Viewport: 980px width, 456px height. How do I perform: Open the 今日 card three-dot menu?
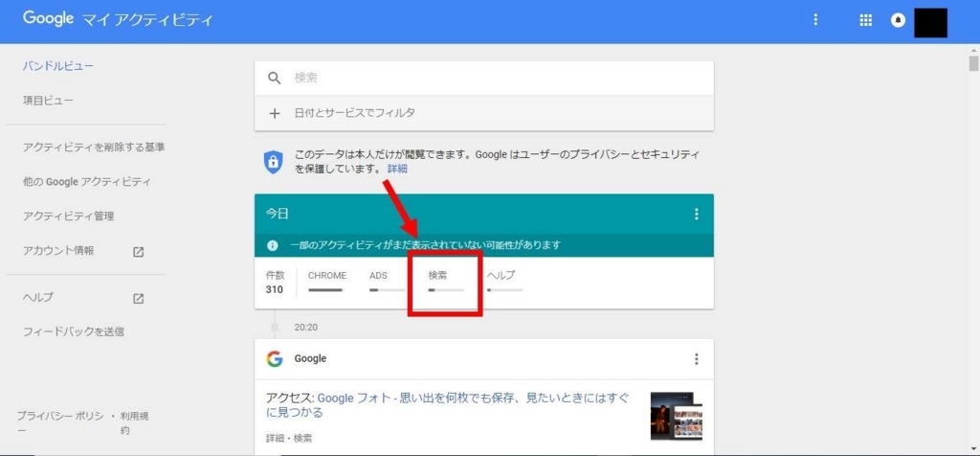pyautogui.click(x=697, y=214)
